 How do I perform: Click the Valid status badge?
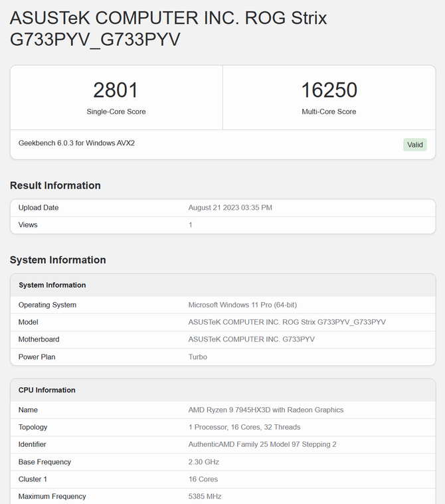pos(414,145)
